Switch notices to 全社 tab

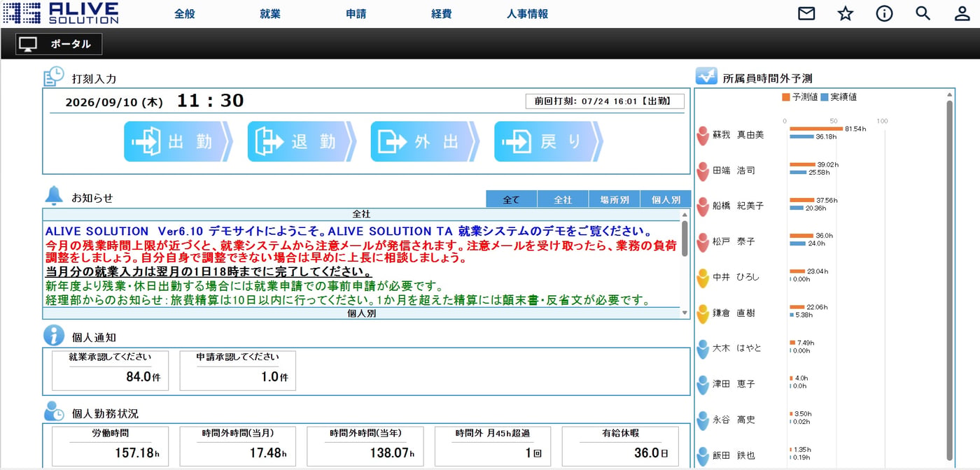563,199
